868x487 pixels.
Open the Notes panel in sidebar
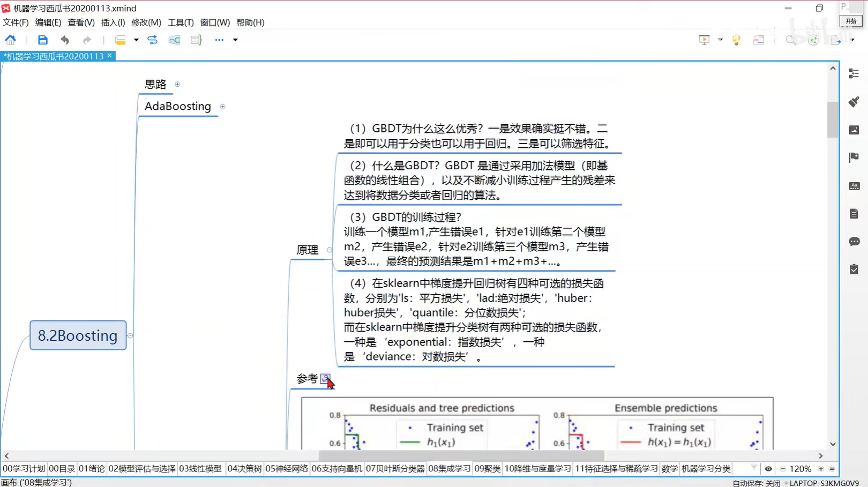coord(854,214)
